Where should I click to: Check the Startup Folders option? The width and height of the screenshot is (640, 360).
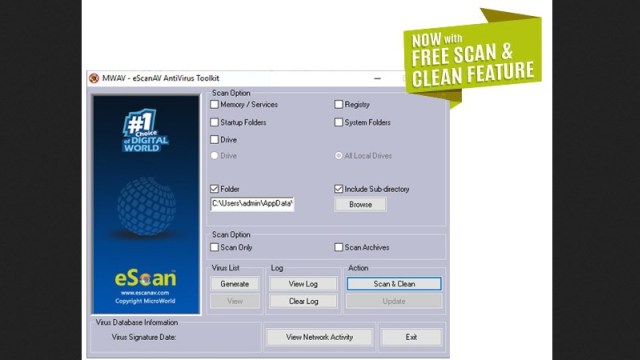(x=214, y=122)
